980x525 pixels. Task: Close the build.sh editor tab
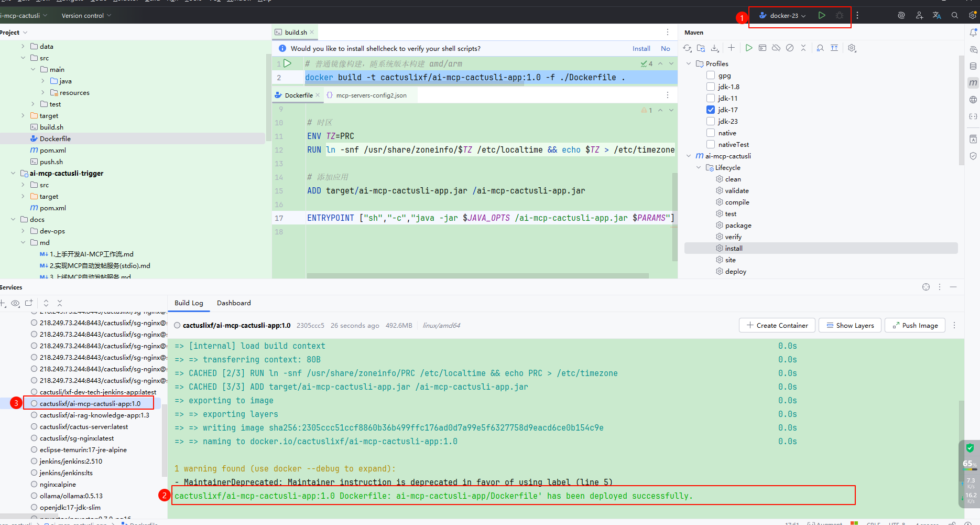click(x=312, y=32)
